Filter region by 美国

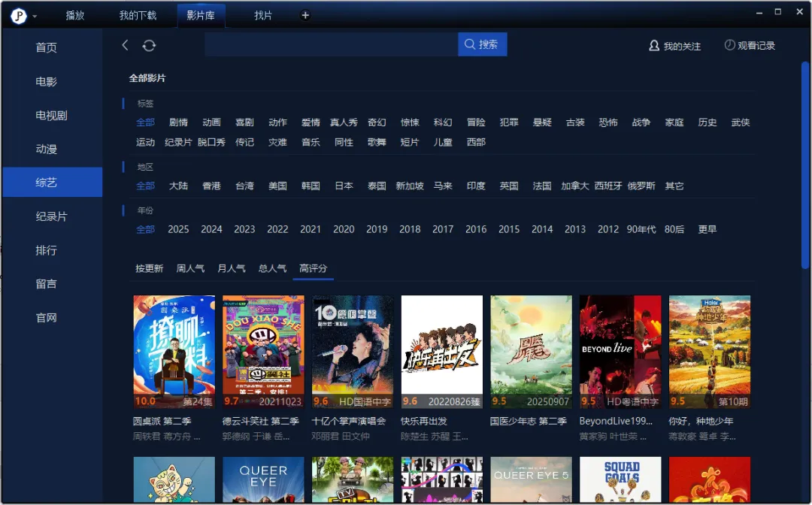(277, 186)
